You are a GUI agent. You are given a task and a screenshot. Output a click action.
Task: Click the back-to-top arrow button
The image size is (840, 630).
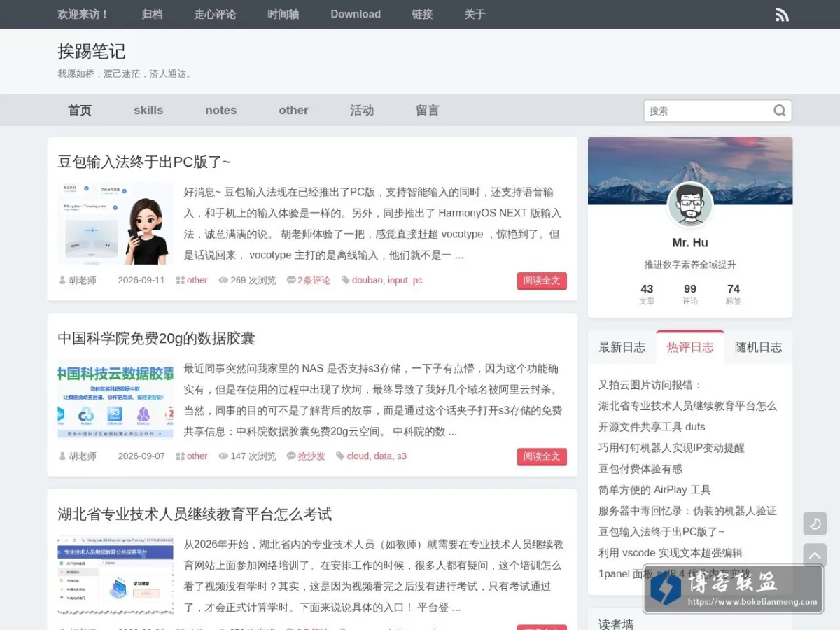tap(815, 555)
